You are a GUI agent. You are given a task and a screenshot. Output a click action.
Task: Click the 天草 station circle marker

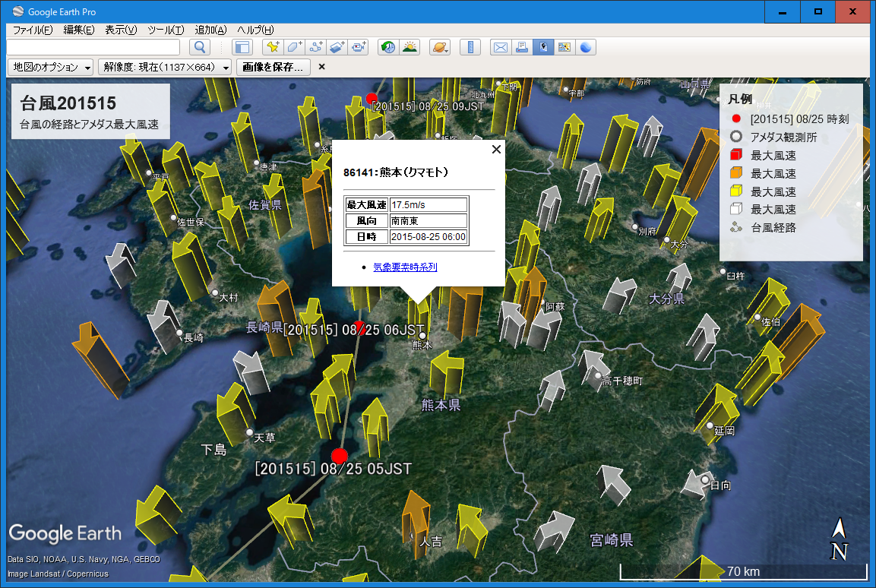(250, 432)
